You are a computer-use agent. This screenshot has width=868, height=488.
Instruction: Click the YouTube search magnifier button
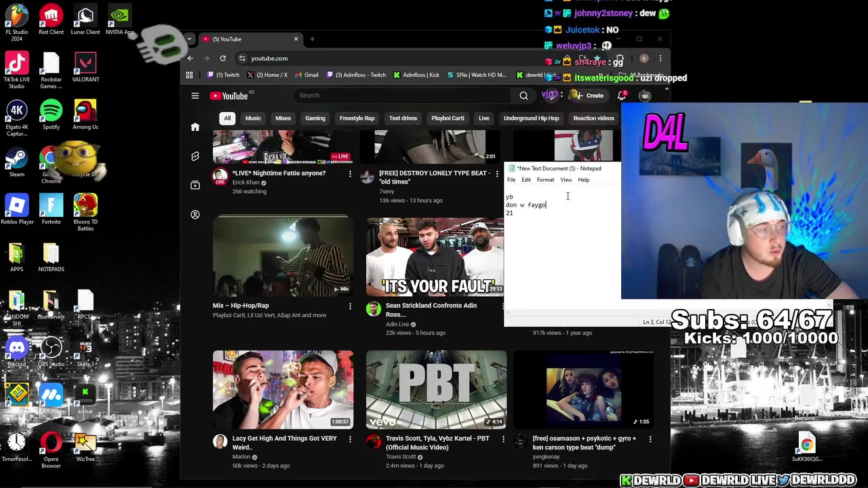(524, 96)
